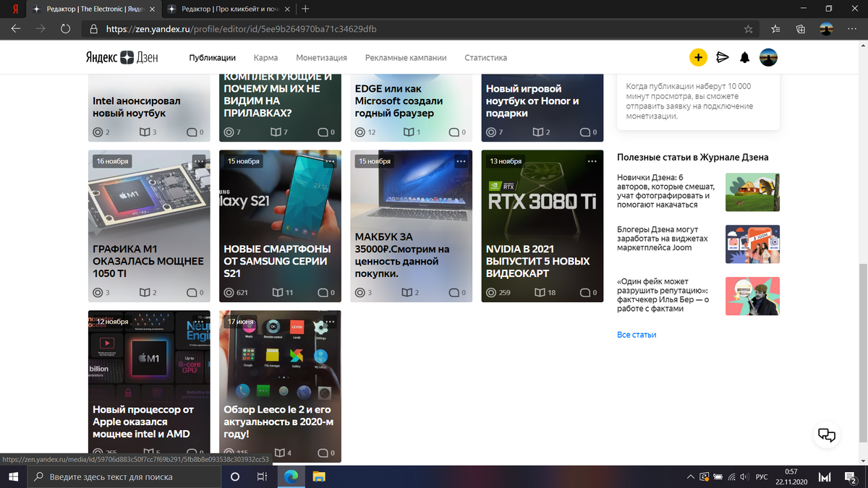
Task: Click the Яндекс Дзен logo
Action: point(122,58)
